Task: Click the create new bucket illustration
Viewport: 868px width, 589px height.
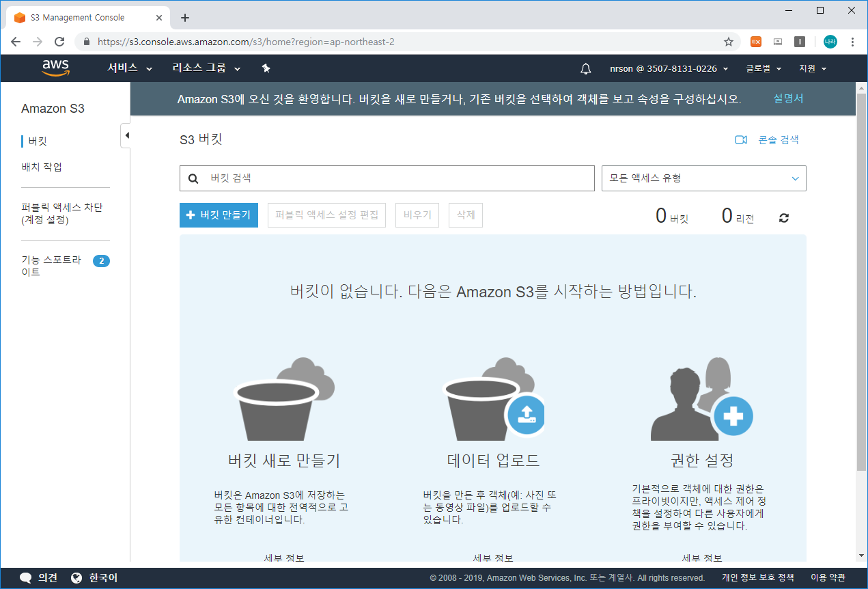Action: (x=284, y=399)
